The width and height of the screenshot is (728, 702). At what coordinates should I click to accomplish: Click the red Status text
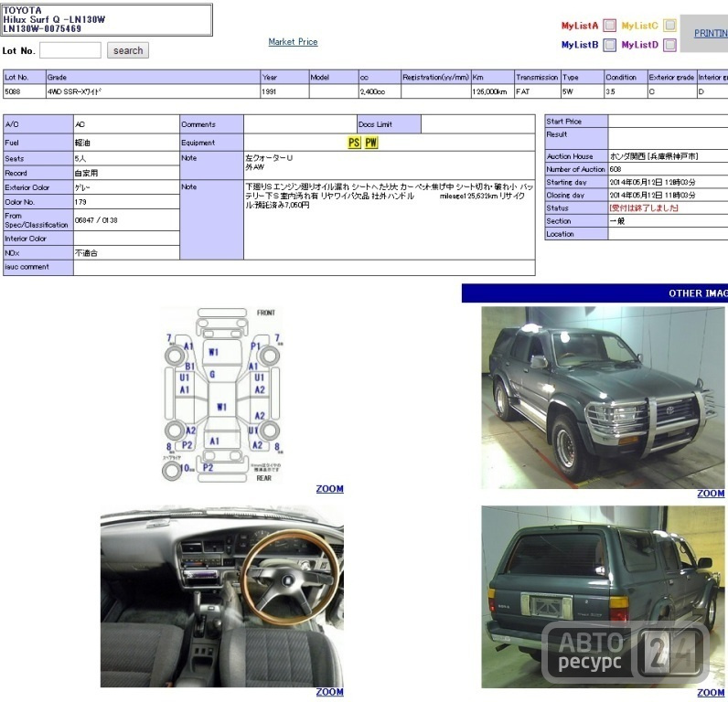click(x=644, y=207)
